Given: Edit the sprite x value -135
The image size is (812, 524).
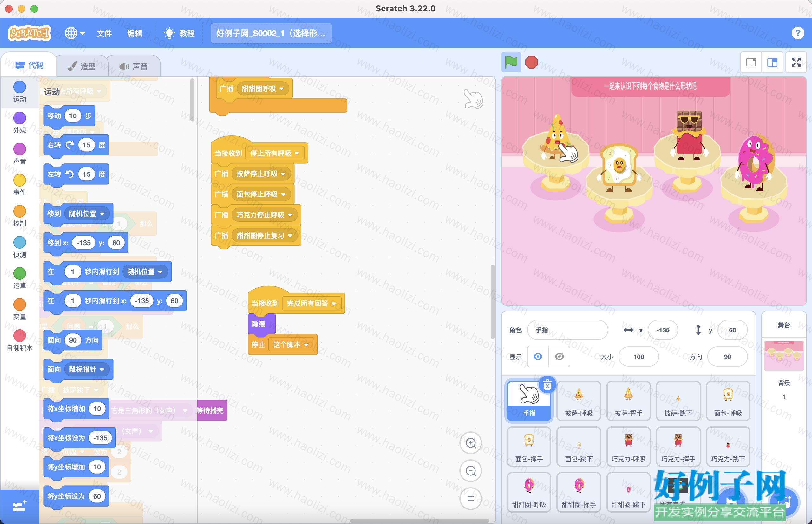Looking at the screenshot, I should 663,330.
